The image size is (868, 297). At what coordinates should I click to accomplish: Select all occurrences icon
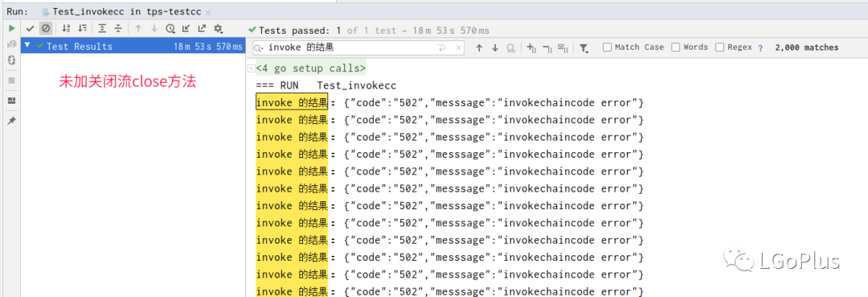point(563,48)
